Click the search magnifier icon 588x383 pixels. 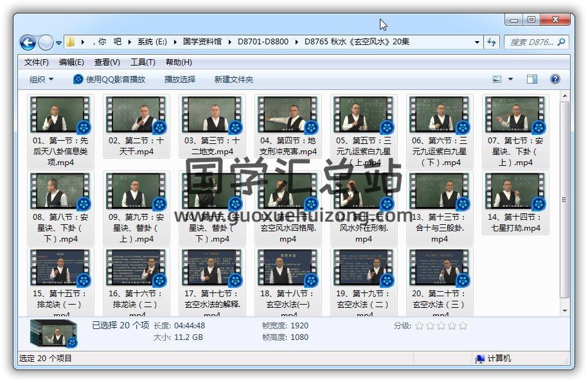pos(562,42)
